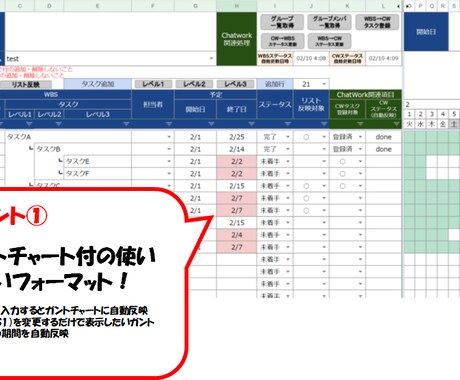Select the ChatWork関連項目 header cell

(x=365, y=95)
